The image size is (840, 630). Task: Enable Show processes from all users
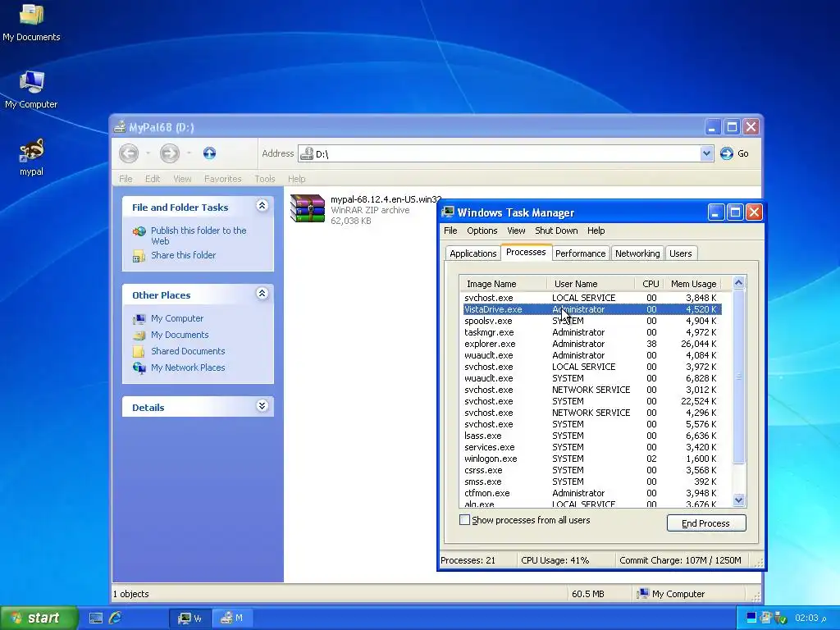(x=464, y=519)
